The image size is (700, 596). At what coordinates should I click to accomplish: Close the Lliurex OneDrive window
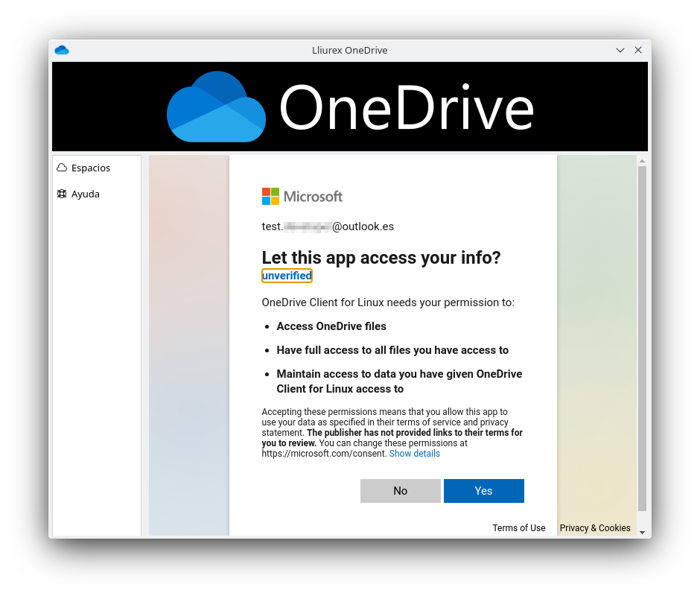point(638,50)
